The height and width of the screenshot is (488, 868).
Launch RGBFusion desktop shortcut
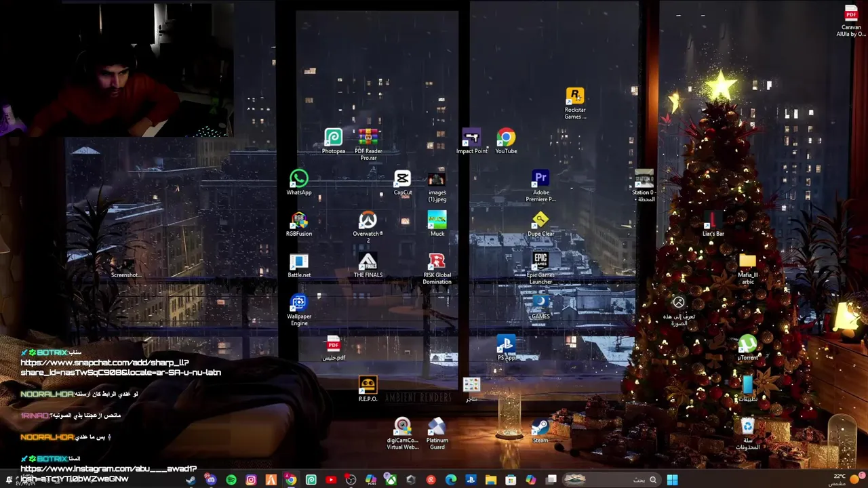[x=298, y=224]
